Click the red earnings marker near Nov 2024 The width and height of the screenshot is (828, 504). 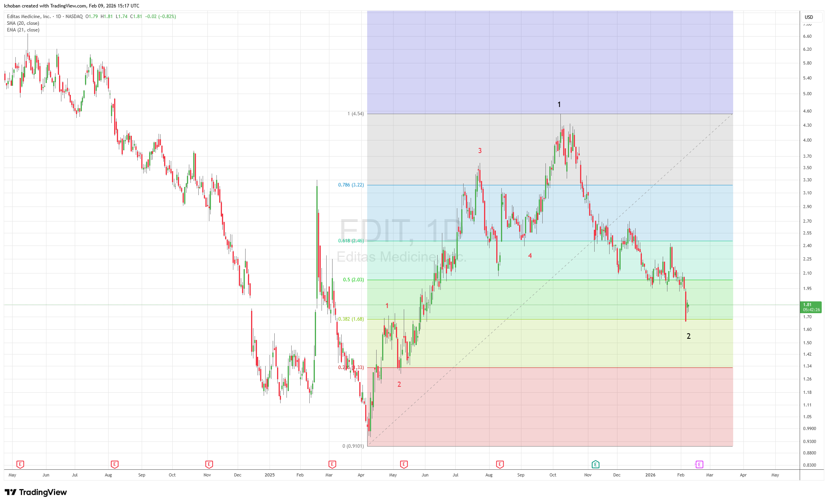click(x=209, y=465)
